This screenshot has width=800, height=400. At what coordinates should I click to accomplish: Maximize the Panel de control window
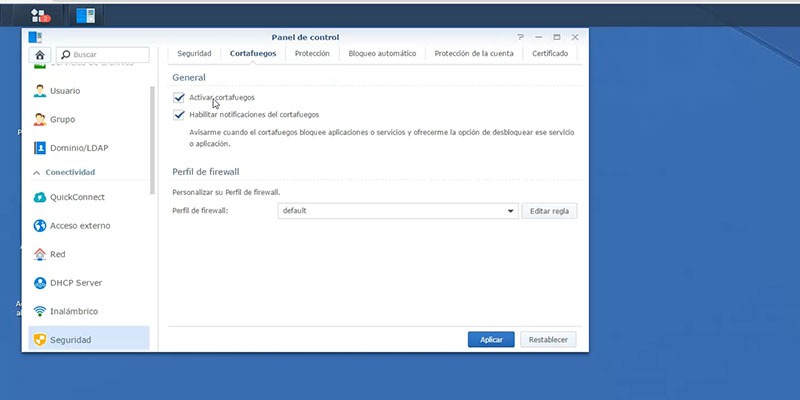(x=557, y=37)
